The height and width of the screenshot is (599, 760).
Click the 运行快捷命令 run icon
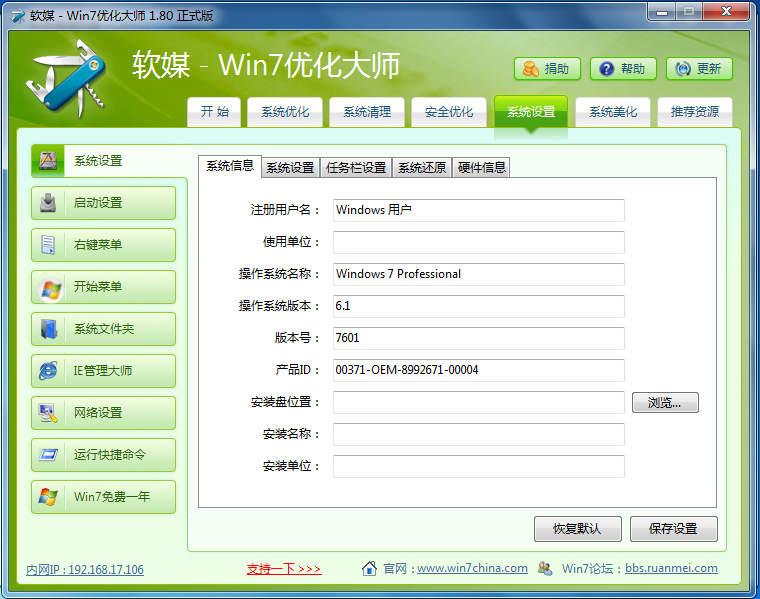point(48,455)
